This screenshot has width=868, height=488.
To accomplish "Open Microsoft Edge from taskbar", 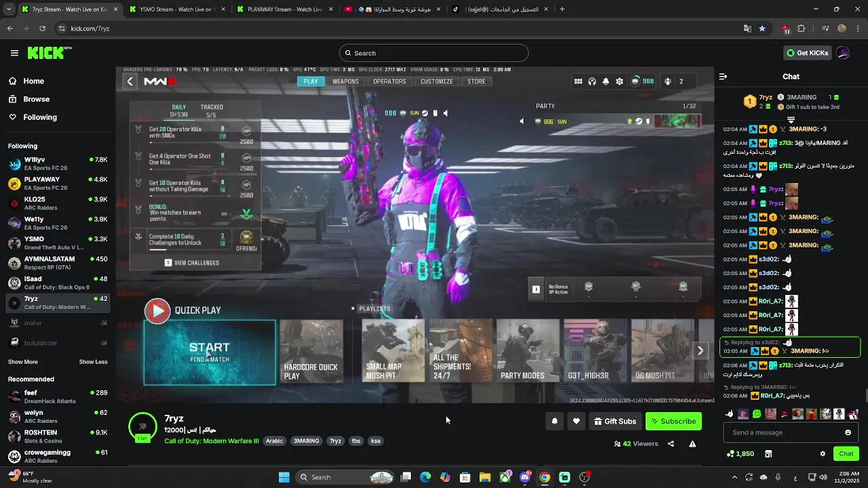I will [425, 477].
